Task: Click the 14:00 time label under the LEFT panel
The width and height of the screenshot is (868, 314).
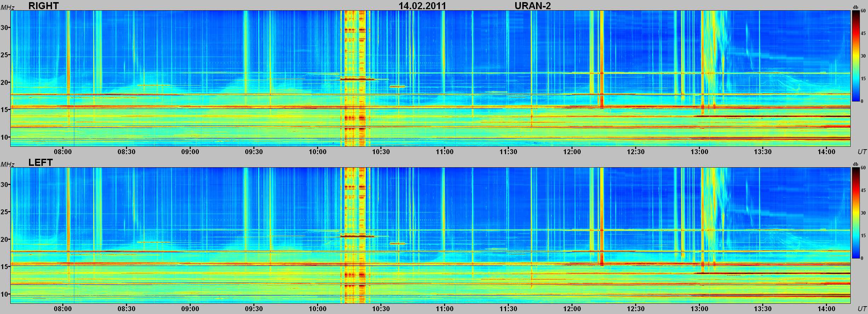Action: tap(827, 309)
